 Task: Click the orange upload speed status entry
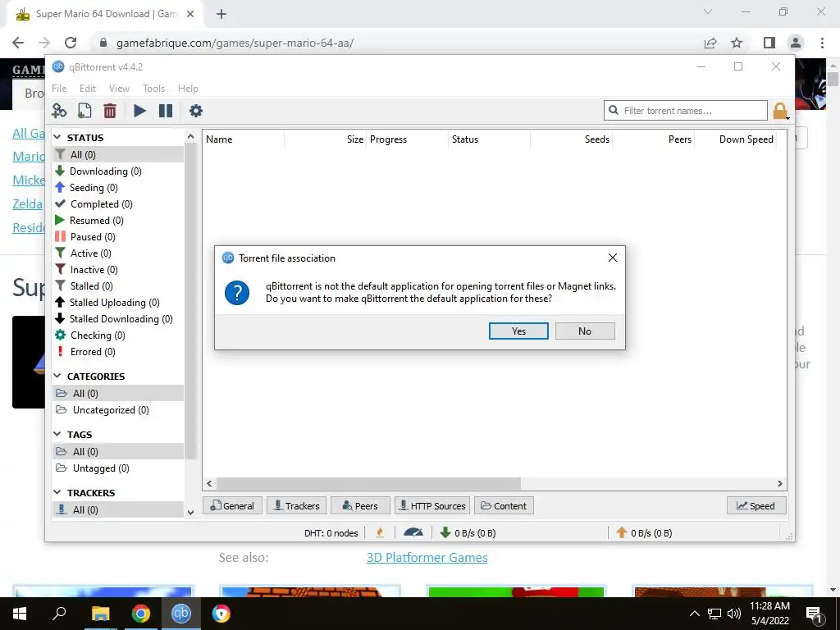[644, 532]
